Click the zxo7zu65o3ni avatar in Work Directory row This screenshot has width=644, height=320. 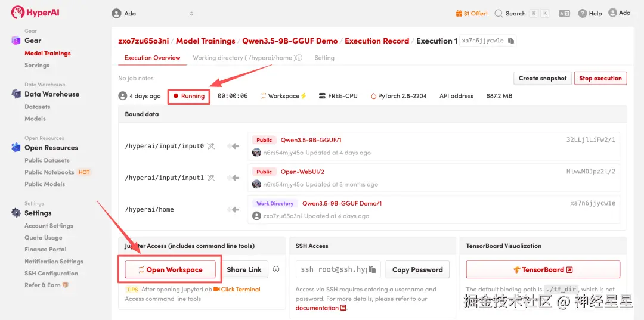pyautogui.click(x=256, y=216)
